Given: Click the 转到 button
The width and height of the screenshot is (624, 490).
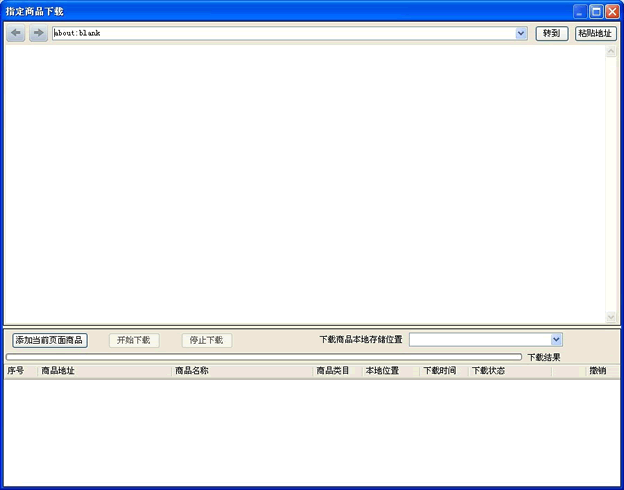Looking at the screenshot, I should [552, 33].
